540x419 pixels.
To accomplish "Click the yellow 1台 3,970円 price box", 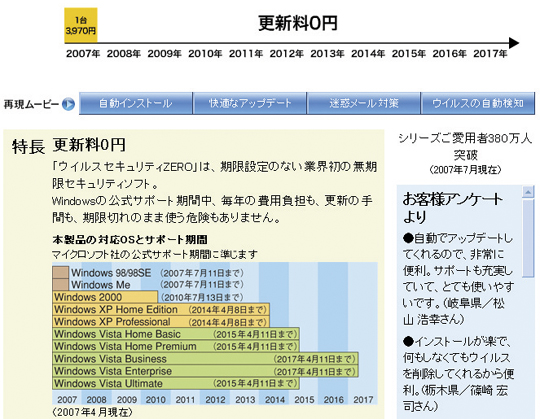I will pyautogui.click(x=81, y=25).
